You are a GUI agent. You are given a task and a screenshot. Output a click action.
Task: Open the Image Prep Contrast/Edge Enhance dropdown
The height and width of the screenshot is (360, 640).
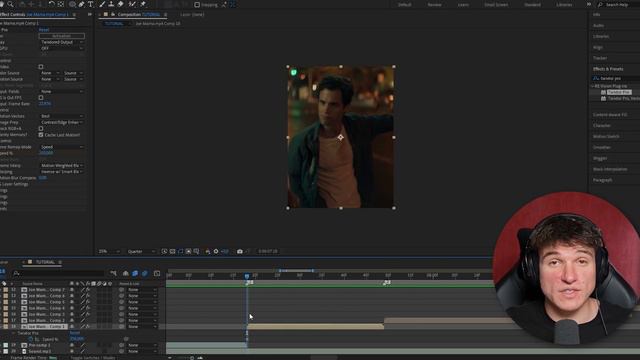[62, 122]
